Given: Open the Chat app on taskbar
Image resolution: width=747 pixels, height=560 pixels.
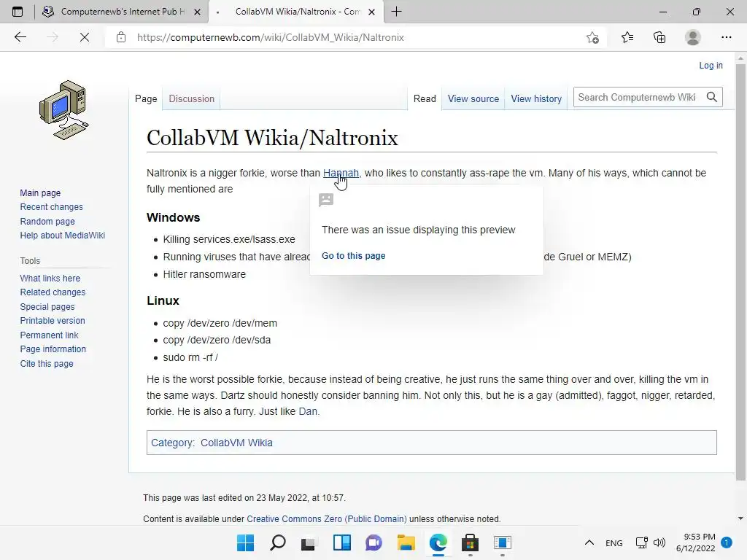Looking at the screenshot, I should (x=374, y=542).
